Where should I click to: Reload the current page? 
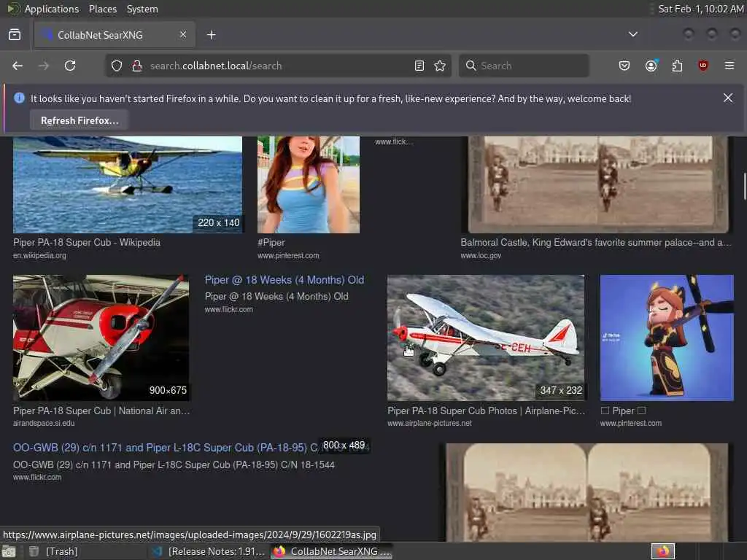coord(70,66)
